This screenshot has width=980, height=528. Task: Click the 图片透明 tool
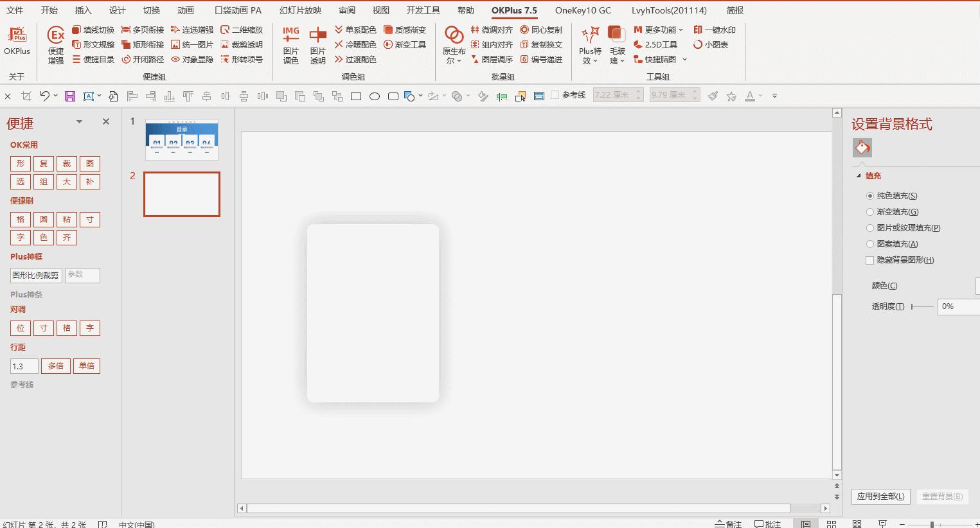[x=318, y=45]
